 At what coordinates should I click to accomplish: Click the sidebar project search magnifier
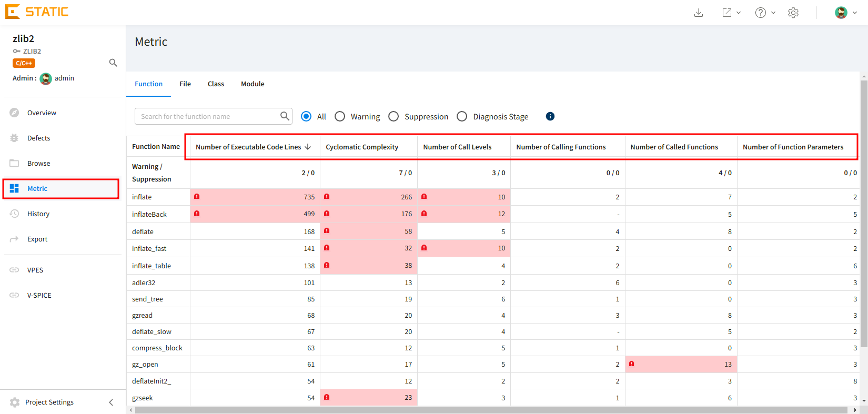point(113,63)
